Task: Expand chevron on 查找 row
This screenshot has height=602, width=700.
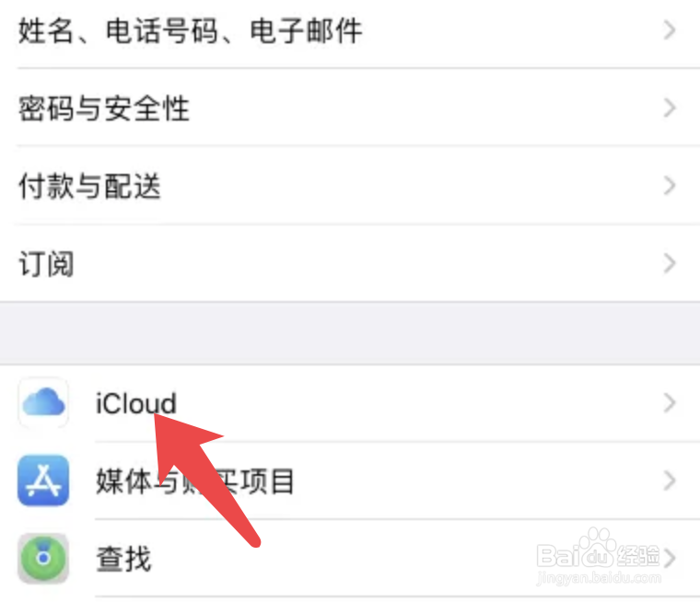Action: (670, 558)
